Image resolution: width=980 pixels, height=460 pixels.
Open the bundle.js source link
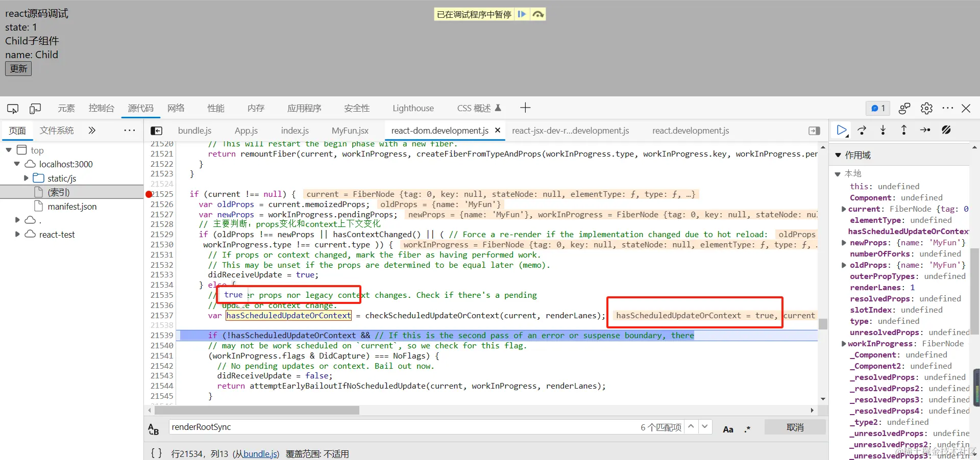260,454
